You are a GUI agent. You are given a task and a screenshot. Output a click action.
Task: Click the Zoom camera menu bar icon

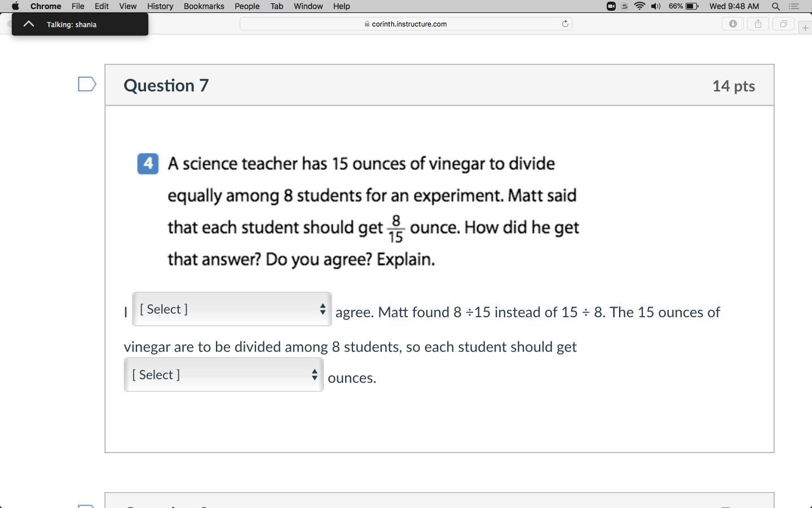611,6
